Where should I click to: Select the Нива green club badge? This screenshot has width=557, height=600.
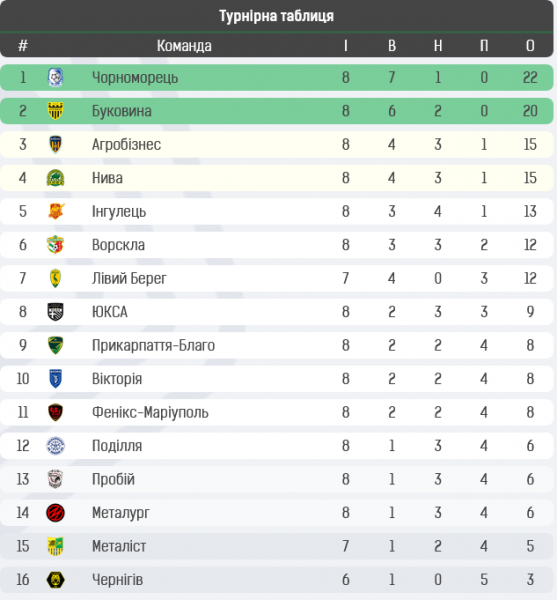pyautogui.click(x=55, y=178)
